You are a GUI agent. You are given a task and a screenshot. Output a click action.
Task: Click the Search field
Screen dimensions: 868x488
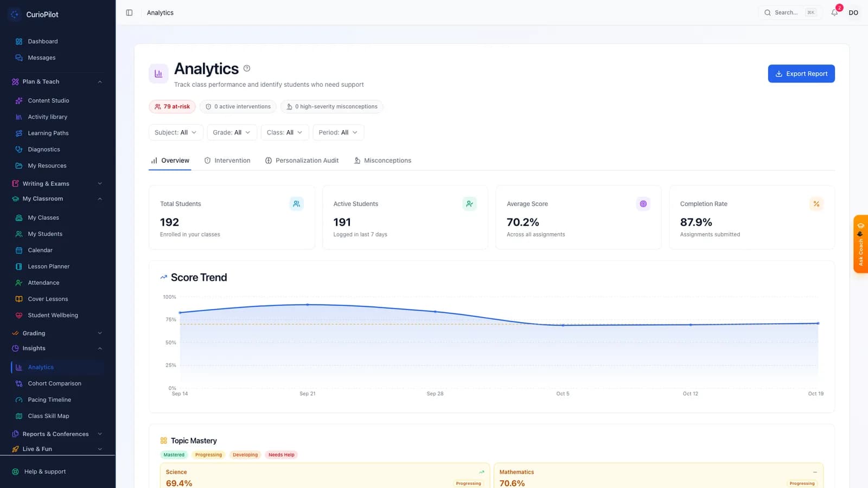(x=789, y=12)
